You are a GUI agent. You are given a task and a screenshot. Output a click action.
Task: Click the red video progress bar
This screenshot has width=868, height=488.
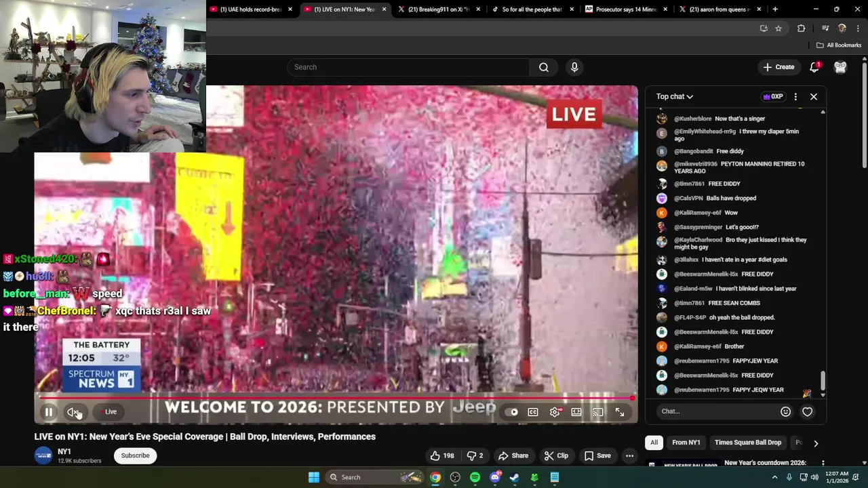point(336,399)
